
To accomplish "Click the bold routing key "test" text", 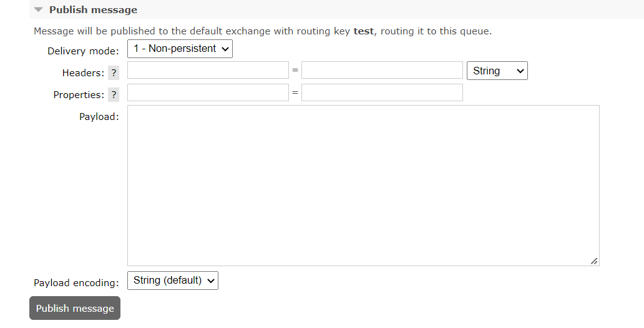I will coord(363,31).
